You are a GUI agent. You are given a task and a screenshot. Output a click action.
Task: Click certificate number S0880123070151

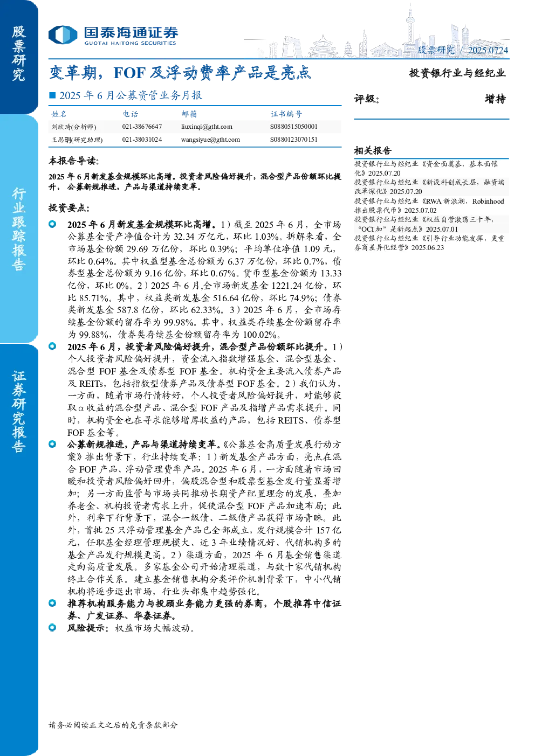(x=294, y=140)
